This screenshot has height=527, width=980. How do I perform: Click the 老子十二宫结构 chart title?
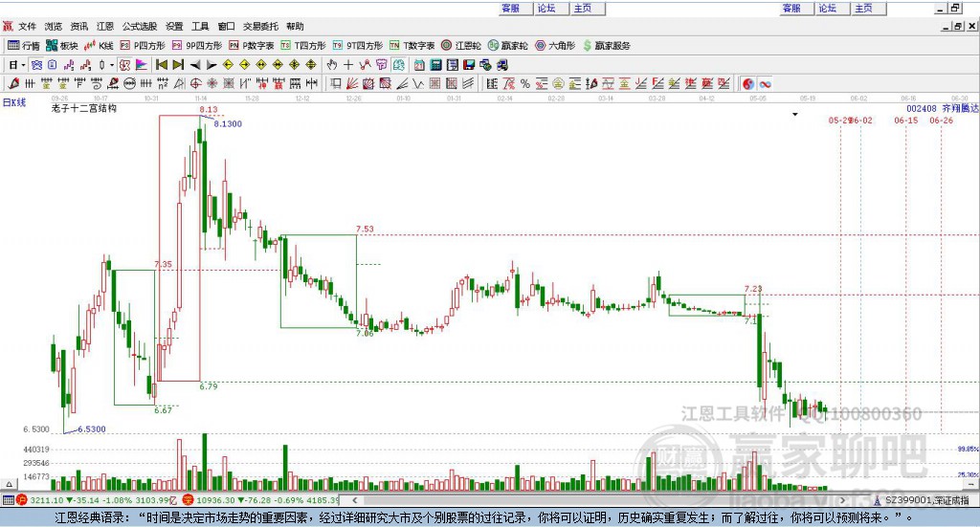(84, 108)
